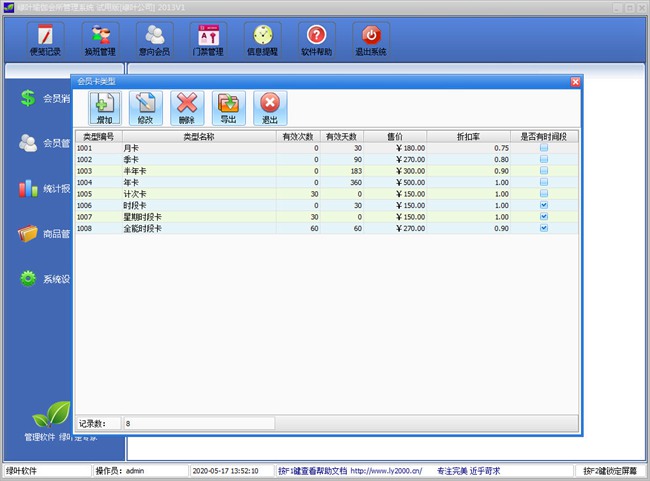Image resolution: width=650 pixels, height=481 pixels.
Task: Uncheck time period checkbox for 全能时段卡
Action: (544, 228)
